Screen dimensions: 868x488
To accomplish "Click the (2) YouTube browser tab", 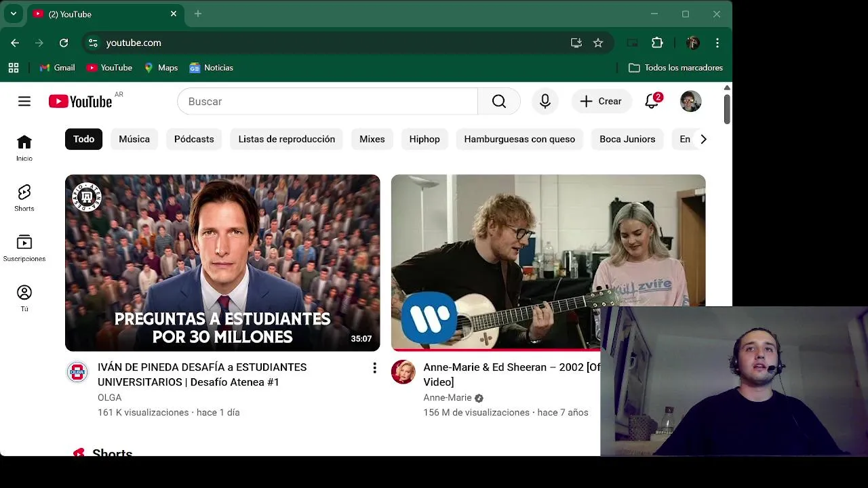I will [104, 14].
